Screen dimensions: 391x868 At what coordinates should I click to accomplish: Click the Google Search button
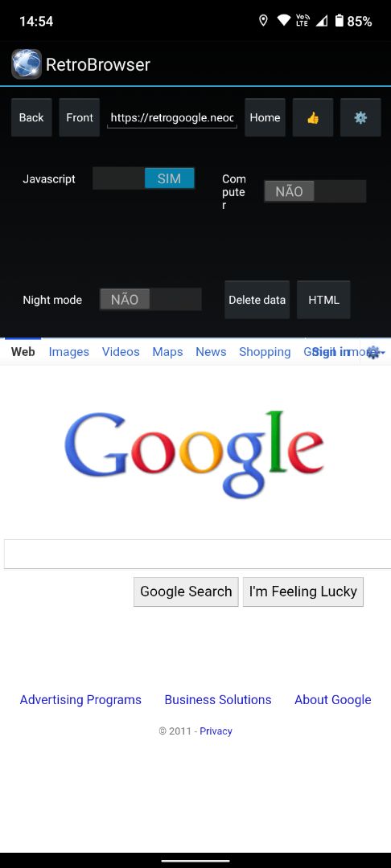point(186,592)
